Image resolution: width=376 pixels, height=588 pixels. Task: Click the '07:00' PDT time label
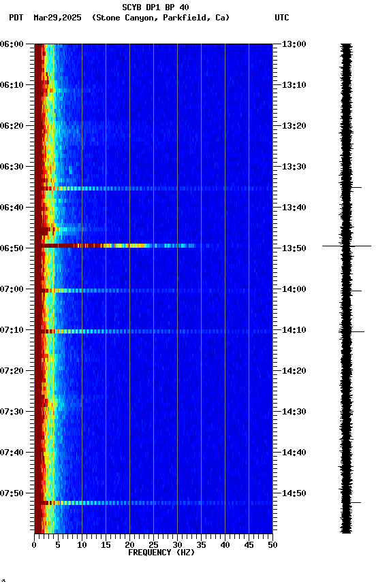pos(12,289)
